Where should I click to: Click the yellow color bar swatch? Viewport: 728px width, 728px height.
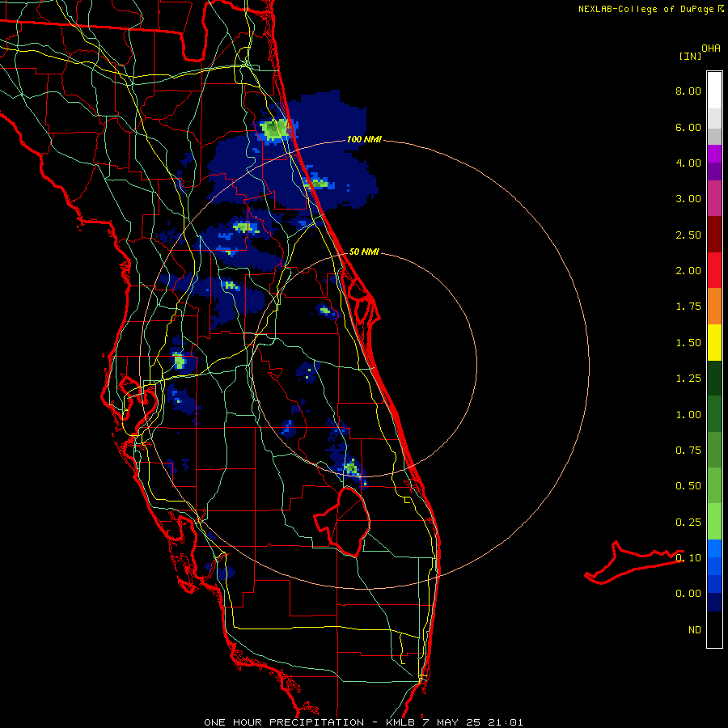(714, 342)
